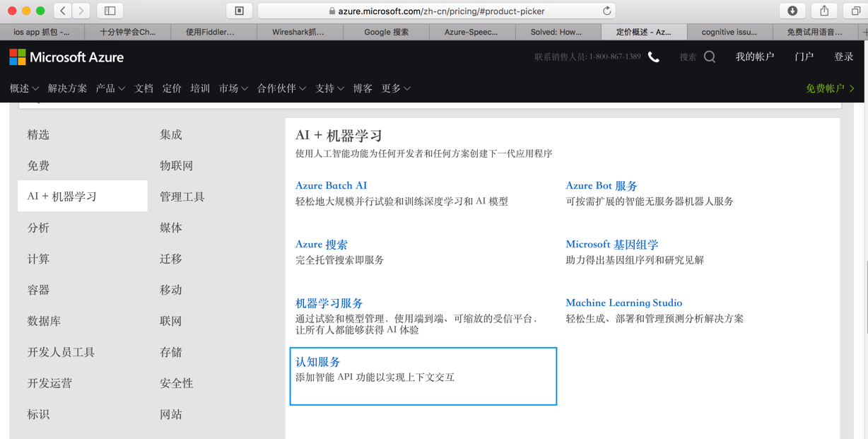The width and height of the screenshot is (868, 439).
Task: Expand the 合作伙伴 dropdown menu
Action: (x=281, y=88)
